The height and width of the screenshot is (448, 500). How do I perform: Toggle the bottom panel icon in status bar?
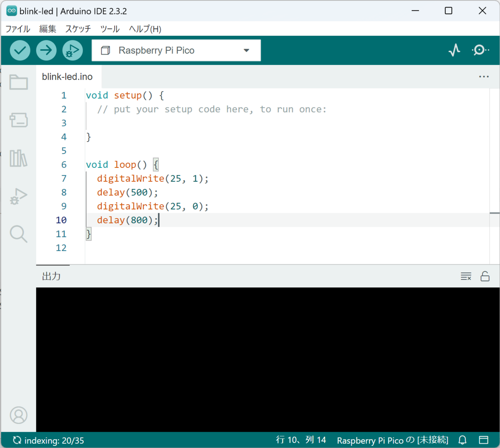484,440
